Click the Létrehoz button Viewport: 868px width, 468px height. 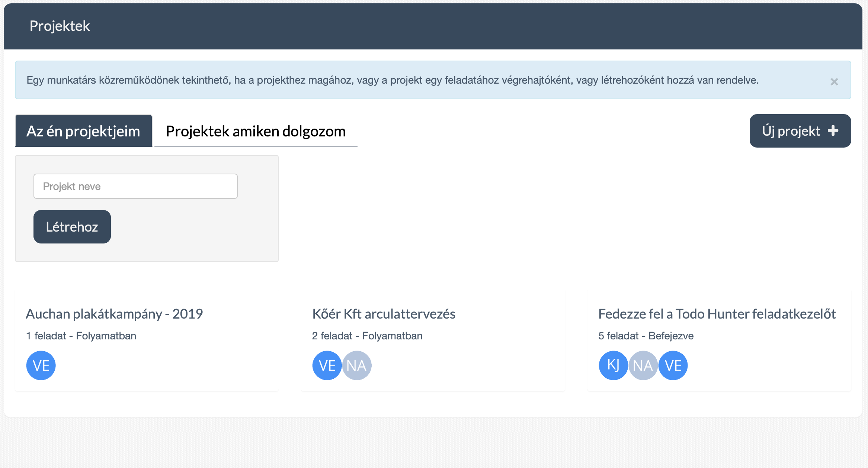(x=72, y=226)
